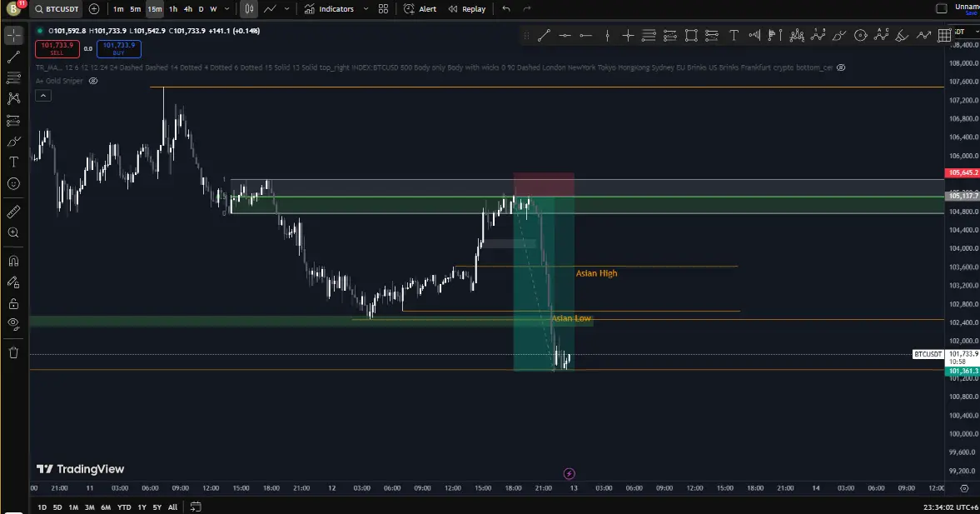Click the red 105,645.2 stop price label

click(963, 172)
